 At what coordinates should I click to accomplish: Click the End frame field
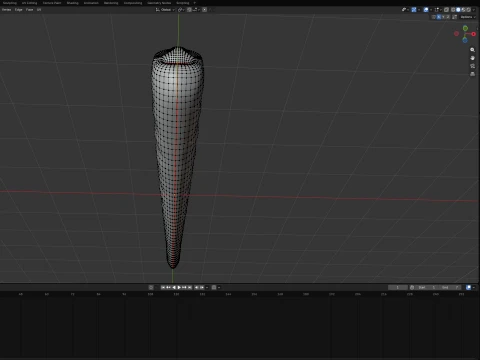click(450, 287)
